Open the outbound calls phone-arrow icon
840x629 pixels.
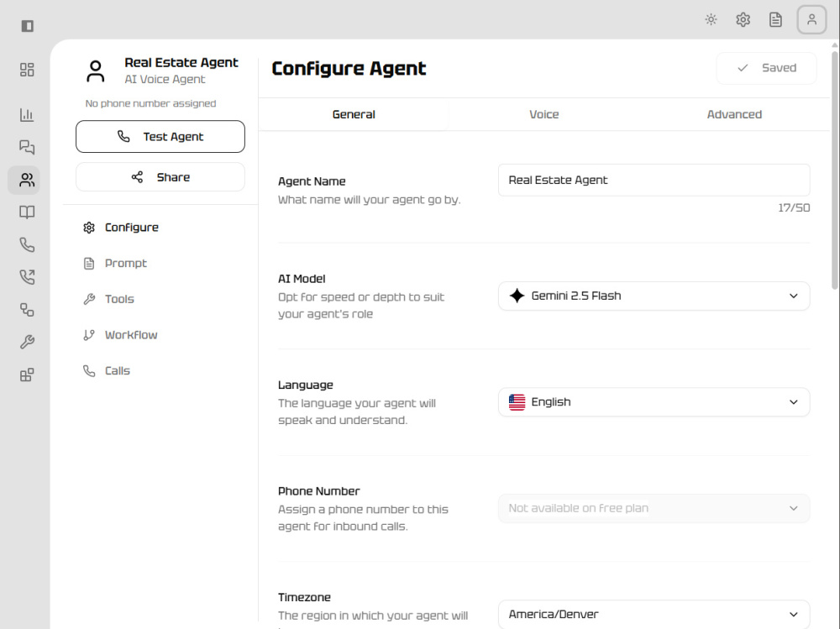(27, 277)
